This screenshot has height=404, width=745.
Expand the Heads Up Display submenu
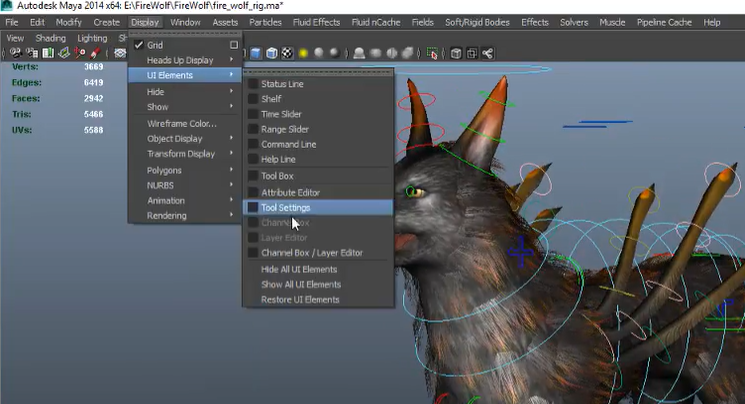pyautogui.click(x=185, y=60)
